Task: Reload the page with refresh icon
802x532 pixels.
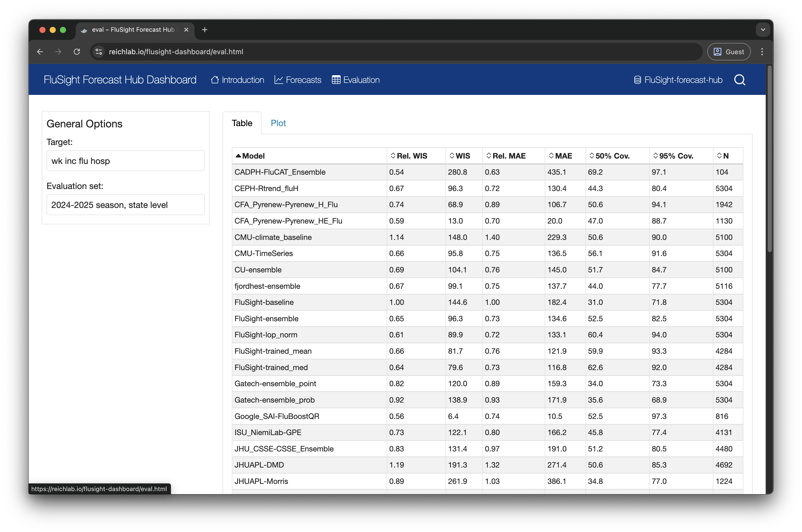Action: pos(77,52)
